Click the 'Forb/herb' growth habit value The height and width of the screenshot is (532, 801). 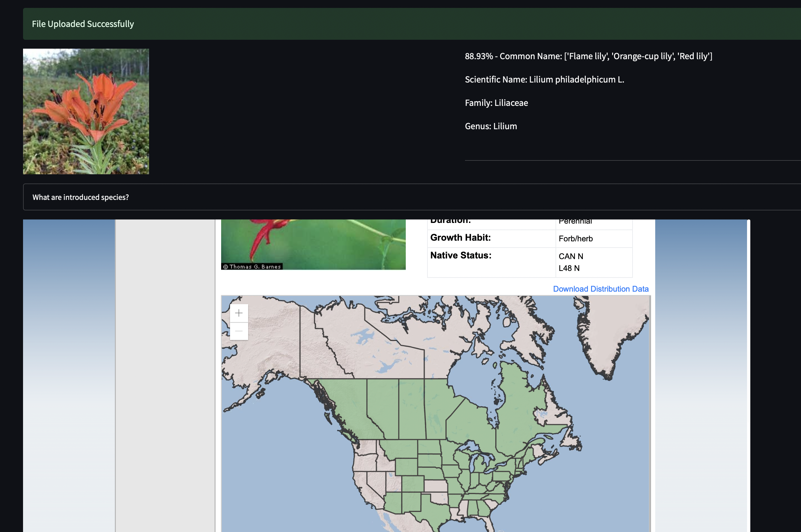575,238
